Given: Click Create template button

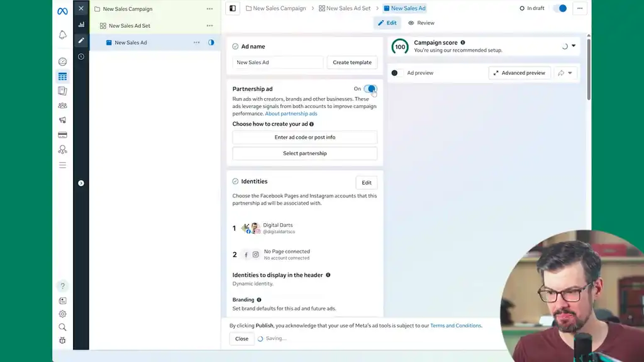Looking at the screenshot, I should (352, 62).
